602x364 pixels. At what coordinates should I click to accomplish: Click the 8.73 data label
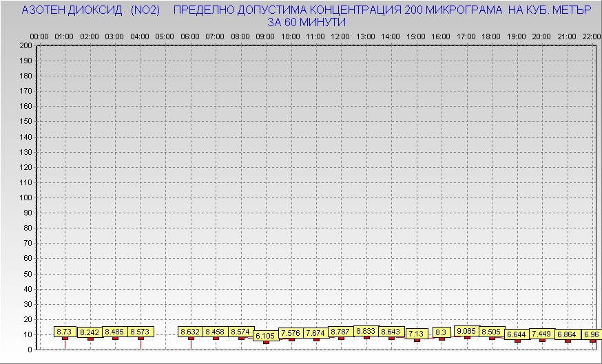[65, 332]
